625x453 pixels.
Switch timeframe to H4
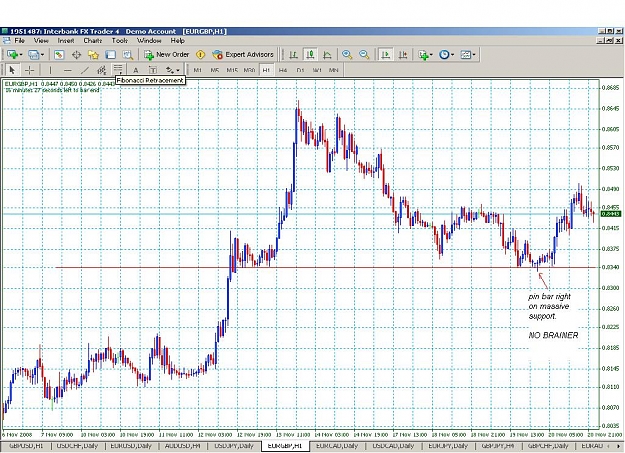(283, 70)
